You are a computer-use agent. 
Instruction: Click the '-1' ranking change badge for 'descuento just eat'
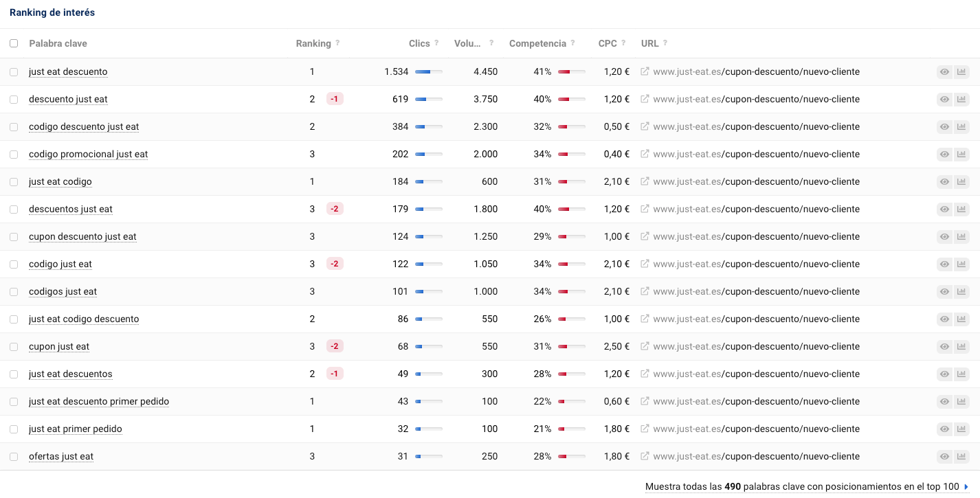pos(335,99)
